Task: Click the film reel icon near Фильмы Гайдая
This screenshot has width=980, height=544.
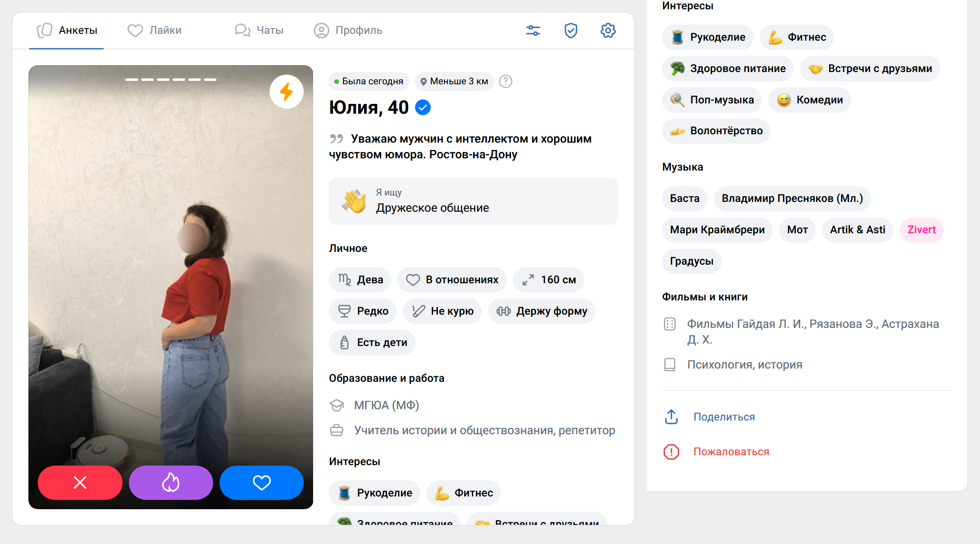Action: [670, 324]
